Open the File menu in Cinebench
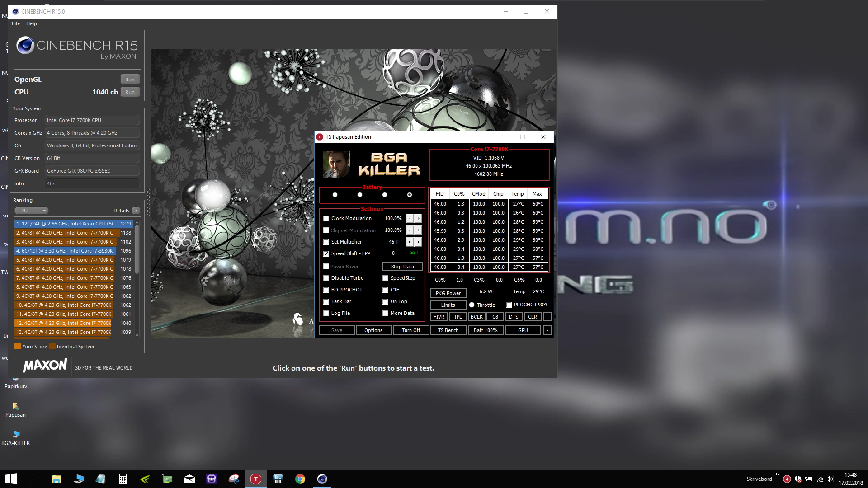The width and height of the screenshot is (868, 488). (16, 23)
